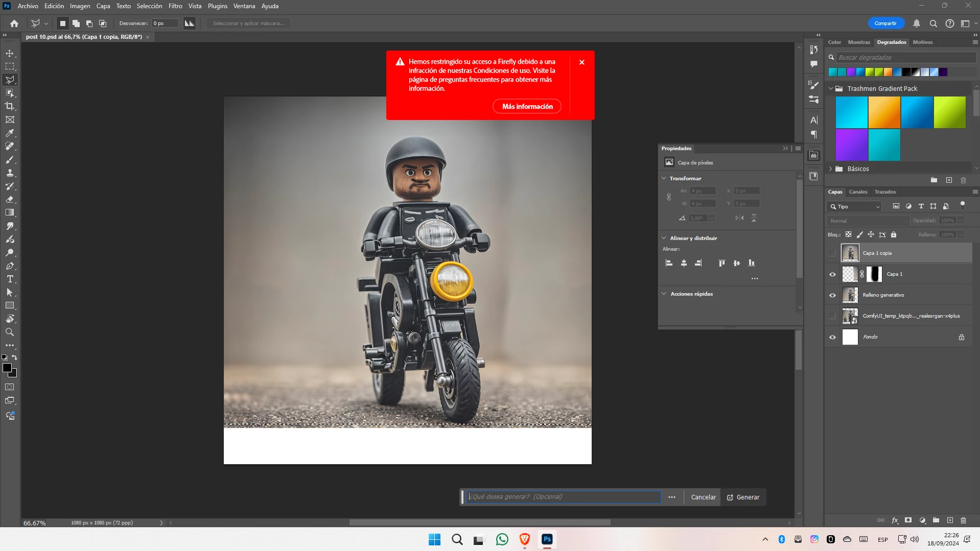This screenshot has height=551, width=980.
Task: Dismiss the red Firefly warning banner
Action: (582, 62)
